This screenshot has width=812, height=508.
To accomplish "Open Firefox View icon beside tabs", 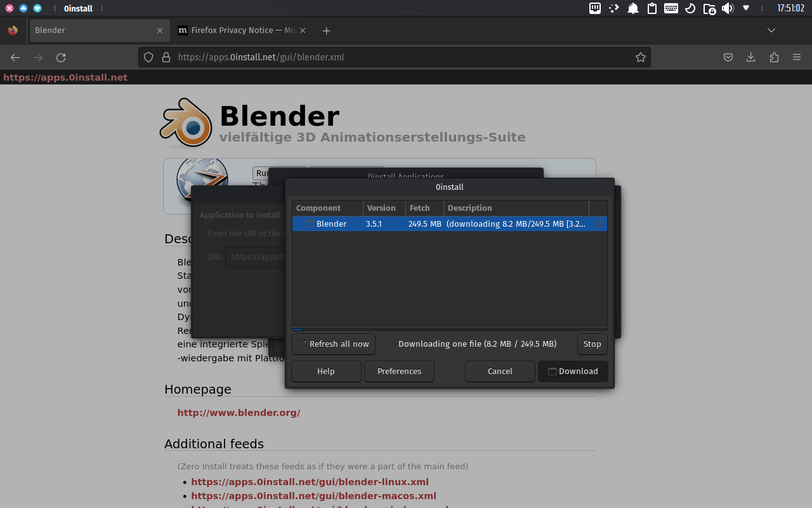I will click(13, 30).
